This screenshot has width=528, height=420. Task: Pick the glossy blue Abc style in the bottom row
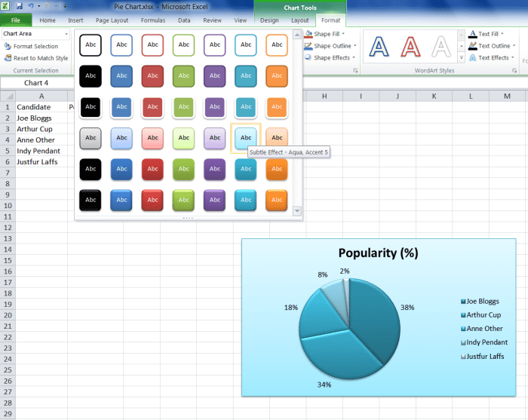(121, 201)
